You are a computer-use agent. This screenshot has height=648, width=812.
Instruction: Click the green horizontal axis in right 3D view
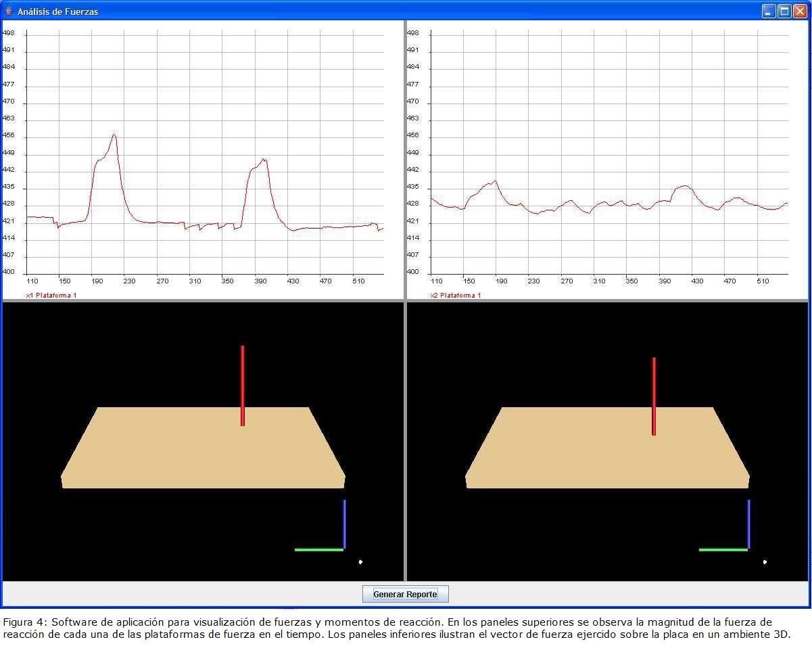click(723, 550)
